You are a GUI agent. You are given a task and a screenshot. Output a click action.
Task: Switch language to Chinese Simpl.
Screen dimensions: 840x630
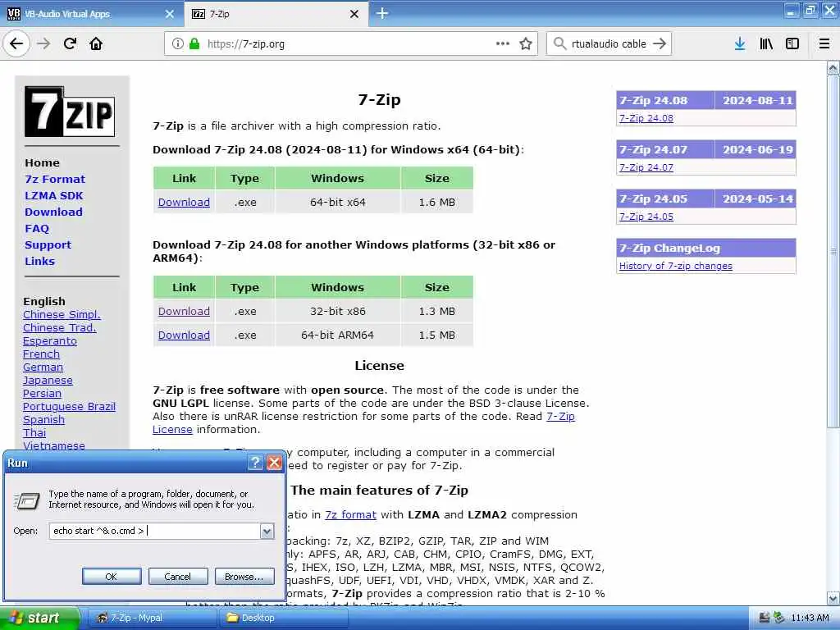tap(62, 315)
